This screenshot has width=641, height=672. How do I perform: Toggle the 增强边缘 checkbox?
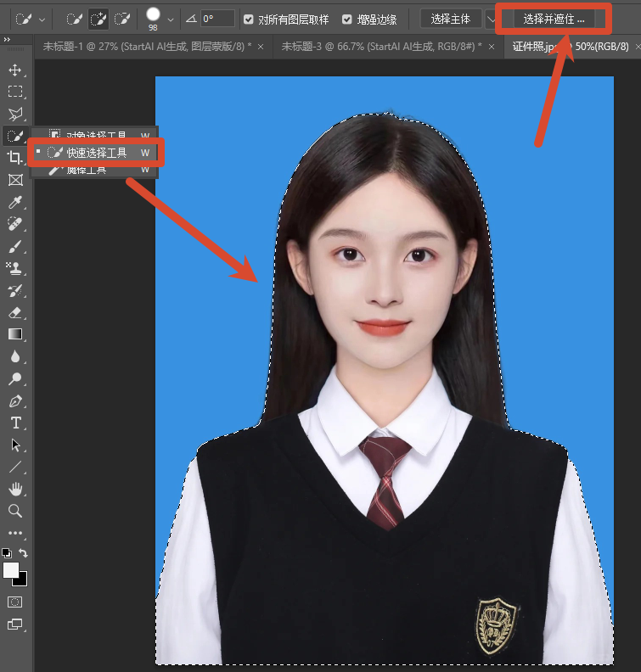[347, 20]
